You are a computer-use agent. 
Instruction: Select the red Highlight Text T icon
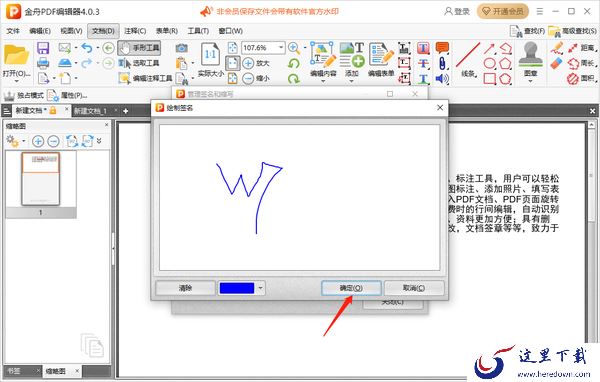pyautogui.click(x=423, y=48)
